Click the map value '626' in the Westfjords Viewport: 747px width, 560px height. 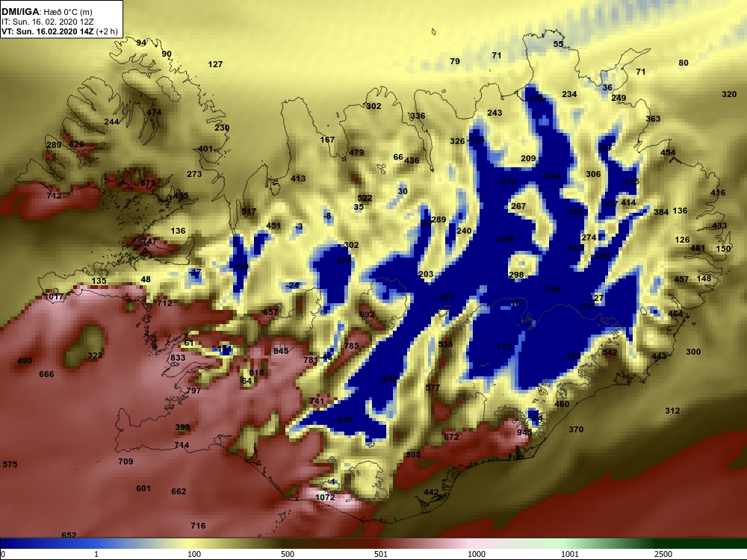[76, 144]
